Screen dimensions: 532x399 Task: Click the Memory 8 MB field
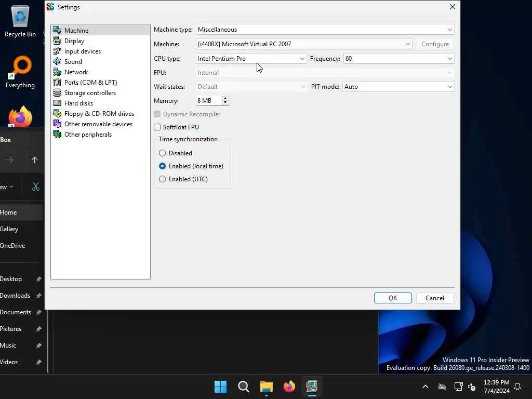click(209, 101)
